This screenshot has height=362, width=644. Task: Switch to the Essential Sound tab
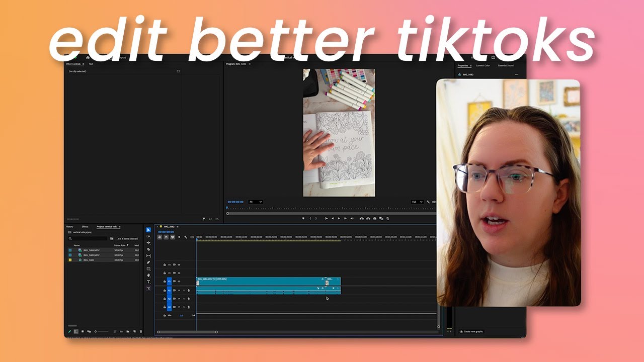(x=506, y=65)
